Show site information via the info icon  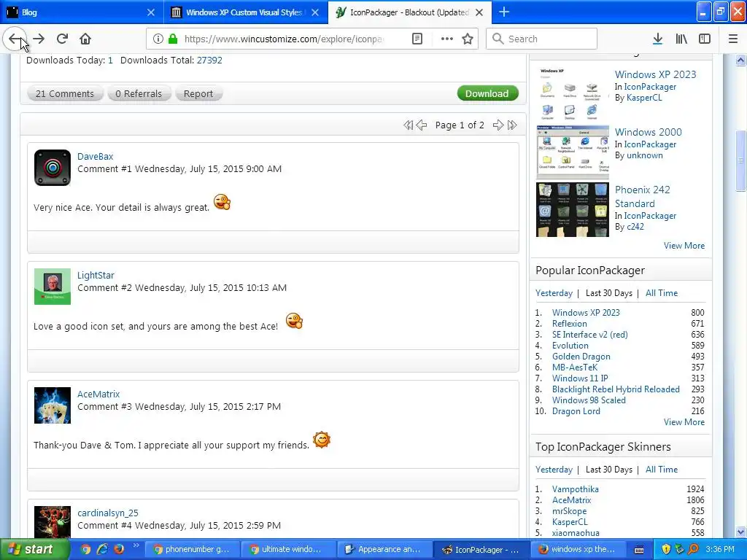(x=158, y=39)
